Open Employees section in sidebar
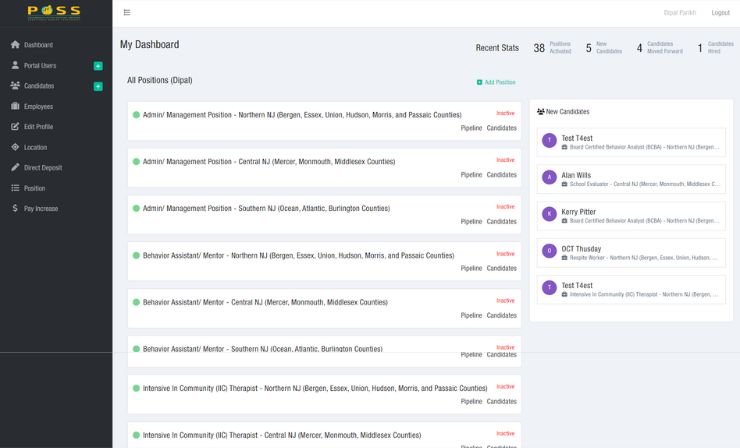This screenshot has height=448, width=740. click(38, 106)
